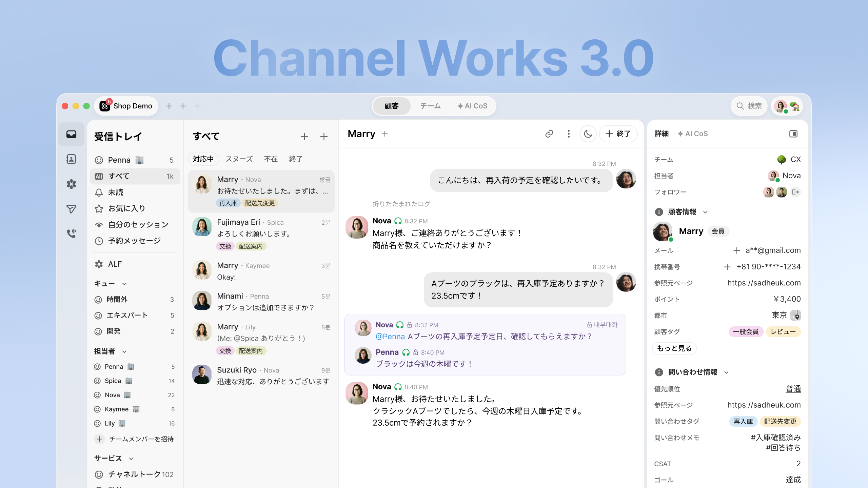
Task: Open the 優先順位 普通 priority dropdown
Action: tap(793, 389)
